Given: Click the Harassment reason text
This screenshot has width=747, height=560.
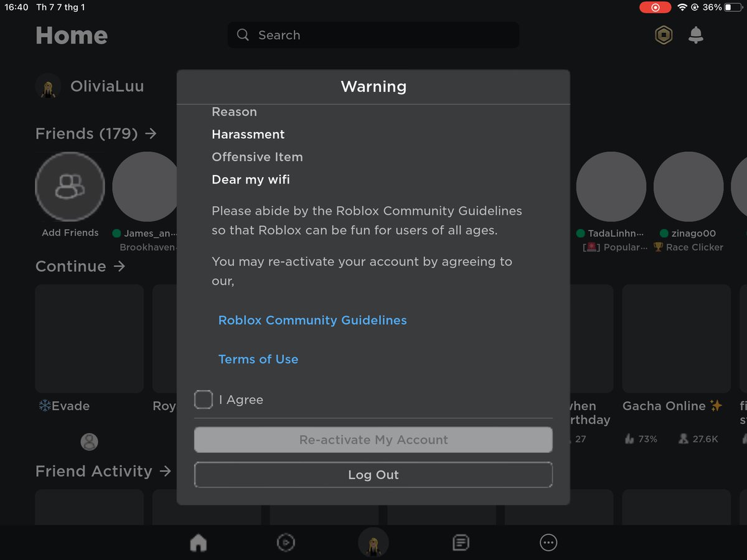Looking at the screenshot, I should pos(248,134).
